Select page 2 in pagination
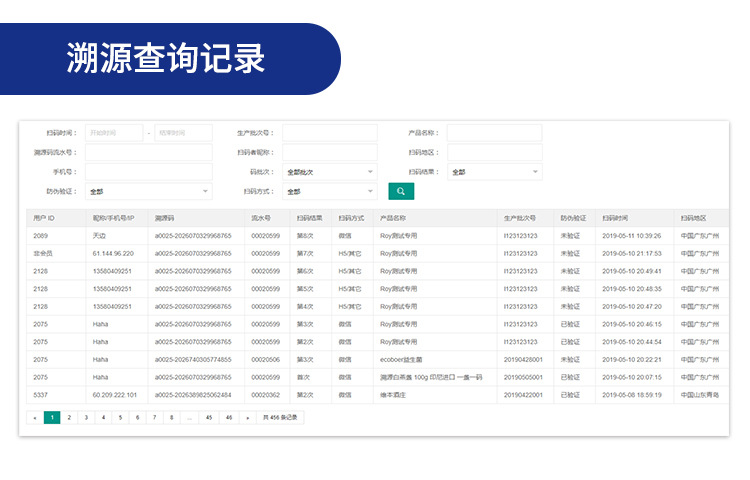The height and width of the screenshot is (480, 750). click(69, 417)
